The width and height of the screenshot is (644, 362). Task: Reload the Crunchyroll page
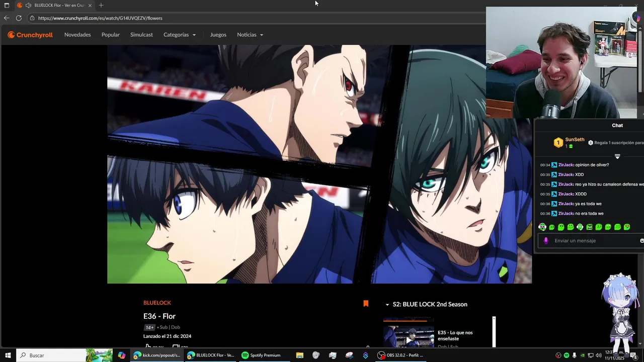pyautogui.click(x=19, y=18)
